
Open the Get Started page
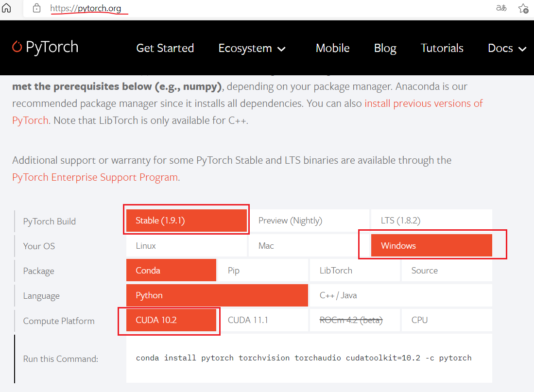(165, 48)
